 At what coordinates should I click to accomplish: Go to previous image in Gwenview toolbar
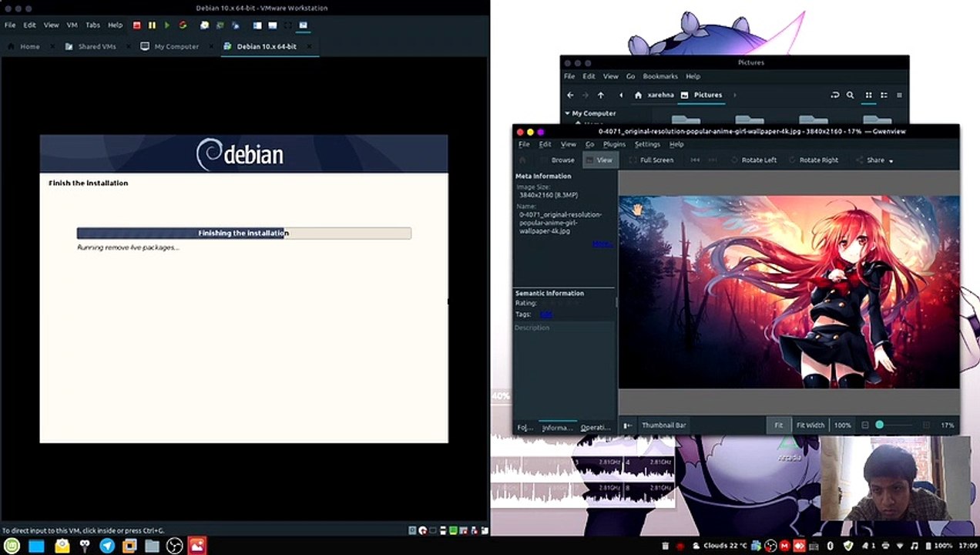695,160
